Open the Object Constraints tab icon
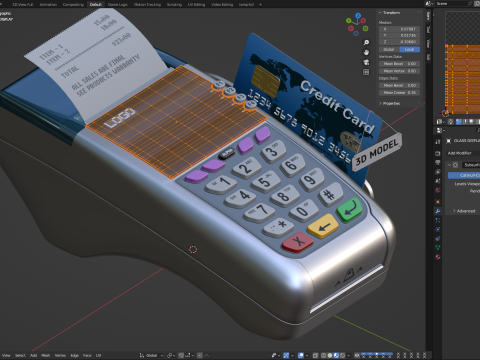 pos(438,239)
